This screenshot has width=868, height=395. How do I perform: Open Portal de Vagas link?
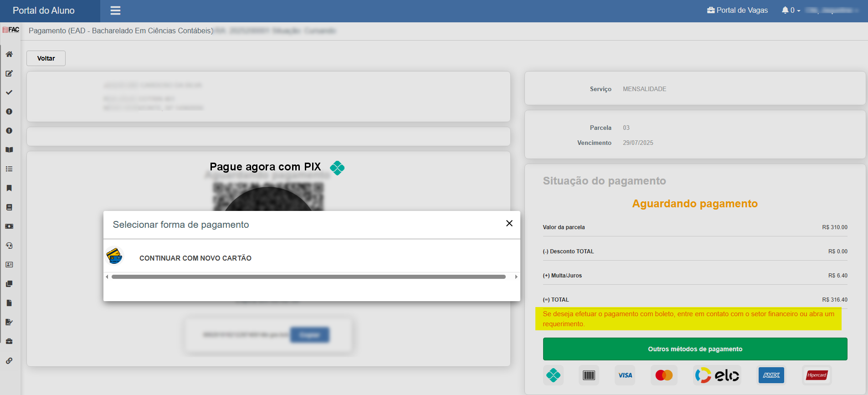(x=737, y=10)
